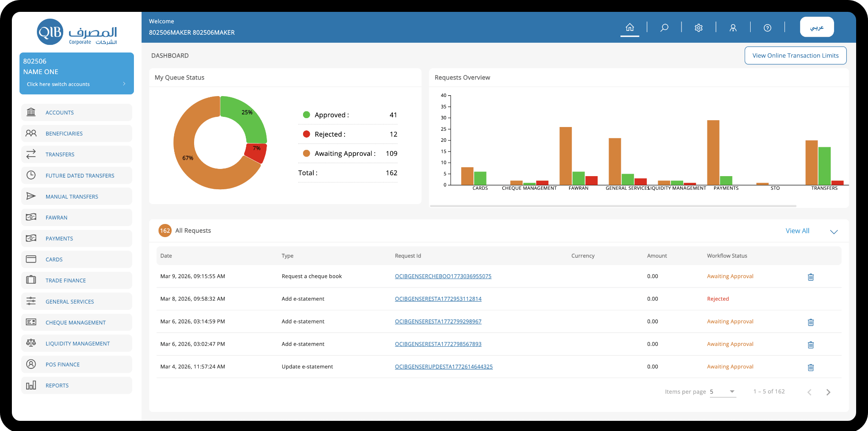The image size is (868, 431).
Task: Open user profile icon in header
Action: coord(733,28)
